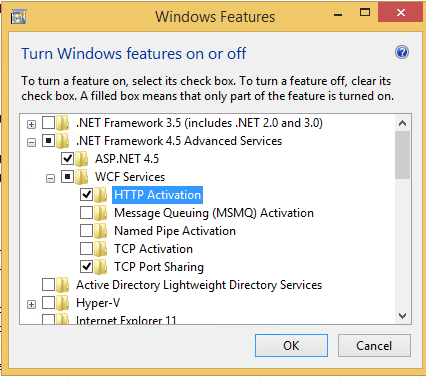The image size is (426, 379).
Task: Click the Cancel button
Action: coord(374,346)
